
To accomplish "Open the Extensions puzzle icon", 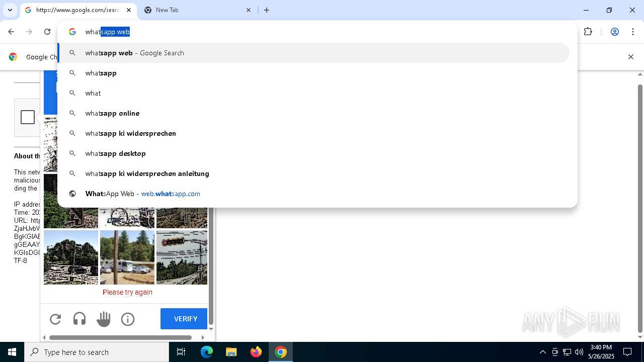I will [588, 32].
